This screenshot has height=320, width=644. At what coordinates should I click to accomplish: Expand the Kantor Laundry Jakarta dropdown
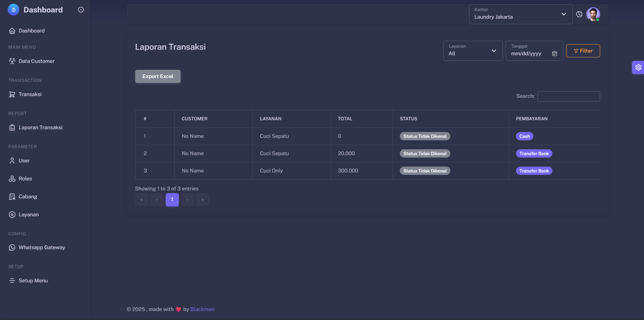point(520,14)
